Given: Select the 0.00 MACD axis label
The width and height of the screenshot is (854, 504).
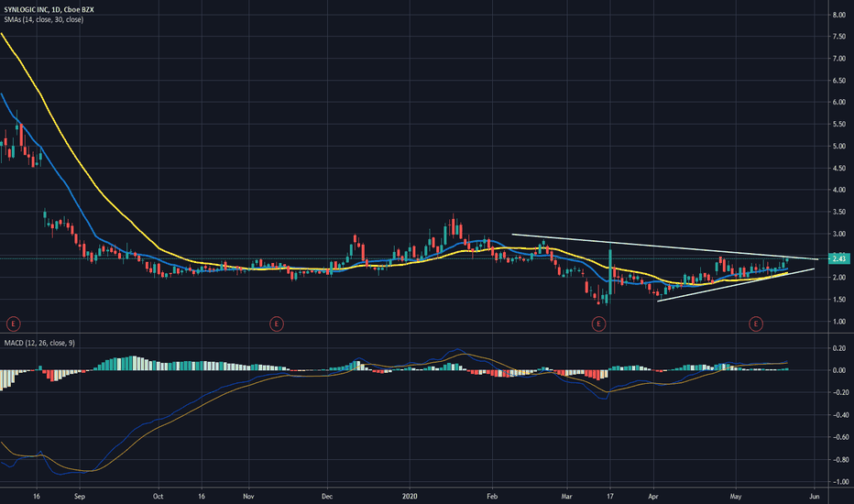Looking at the screenshot, I should (838, 370).
